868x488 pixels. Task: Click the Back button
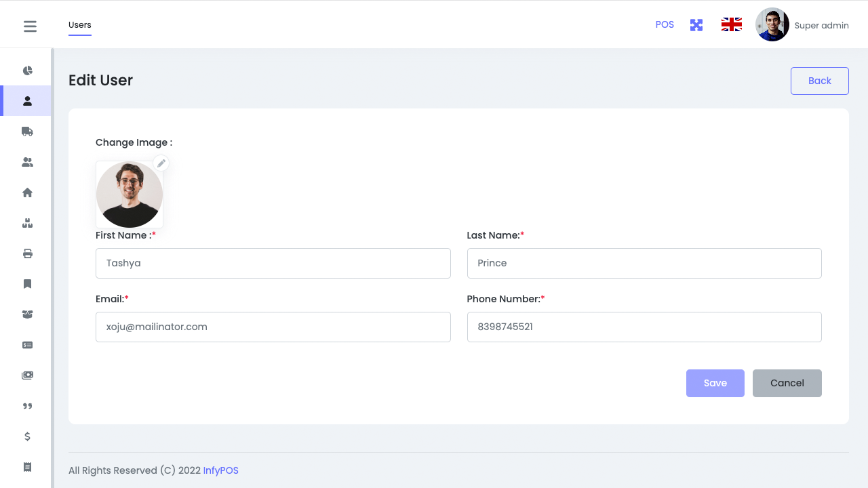[819, 81]
